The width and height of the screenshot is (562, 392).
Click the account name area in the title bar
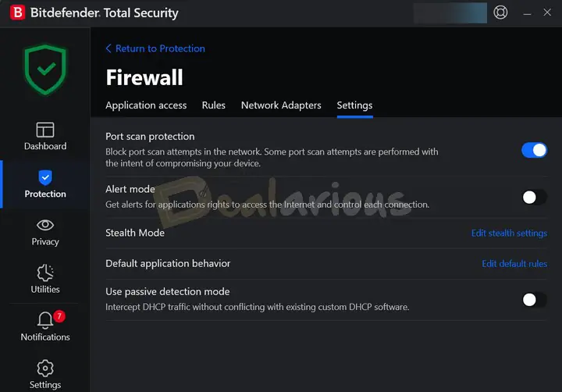coord(450,12)
